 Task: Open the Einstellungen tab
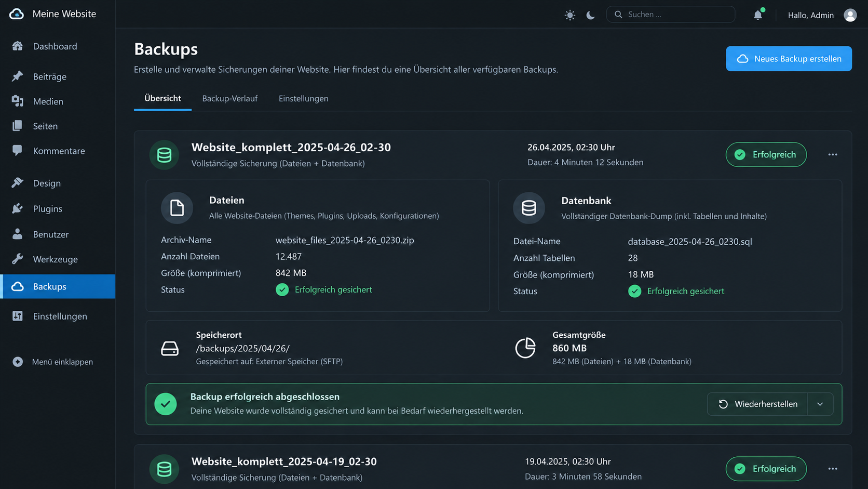coord(303,98)
